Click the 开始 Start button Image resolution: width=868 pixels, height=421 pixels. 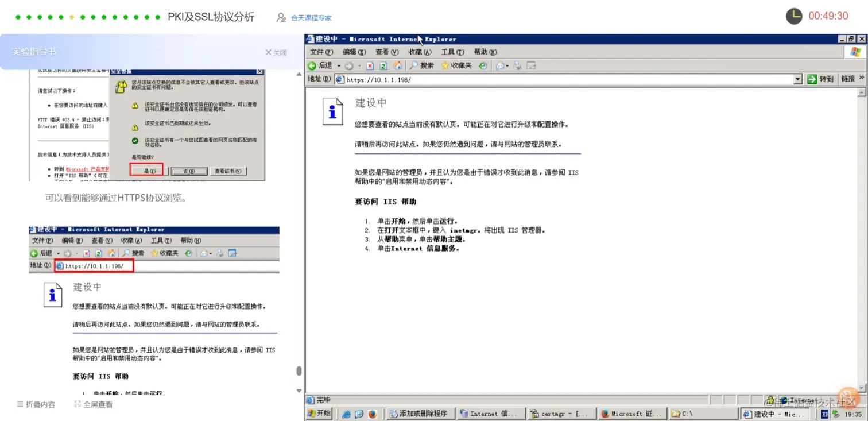319,414
